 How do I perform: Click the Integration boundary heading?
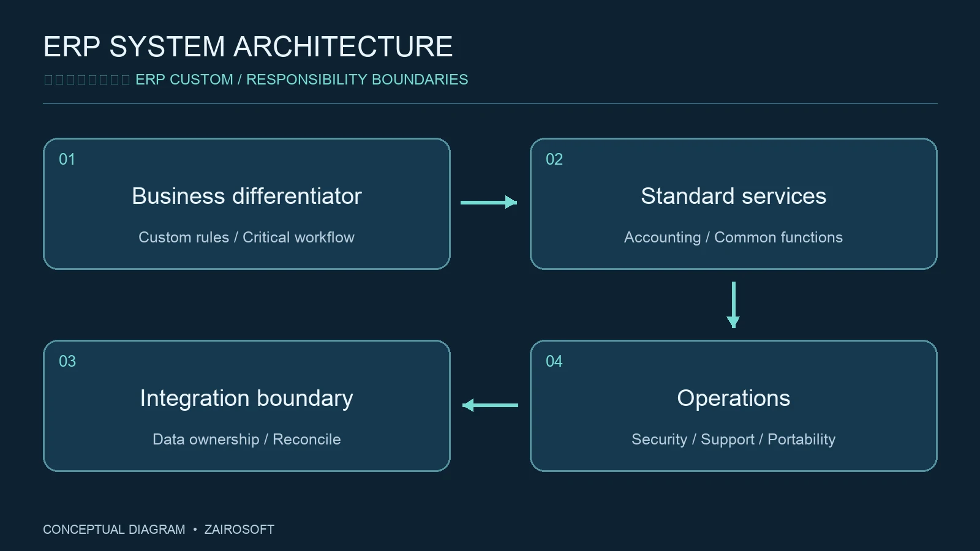click(247, 399)
